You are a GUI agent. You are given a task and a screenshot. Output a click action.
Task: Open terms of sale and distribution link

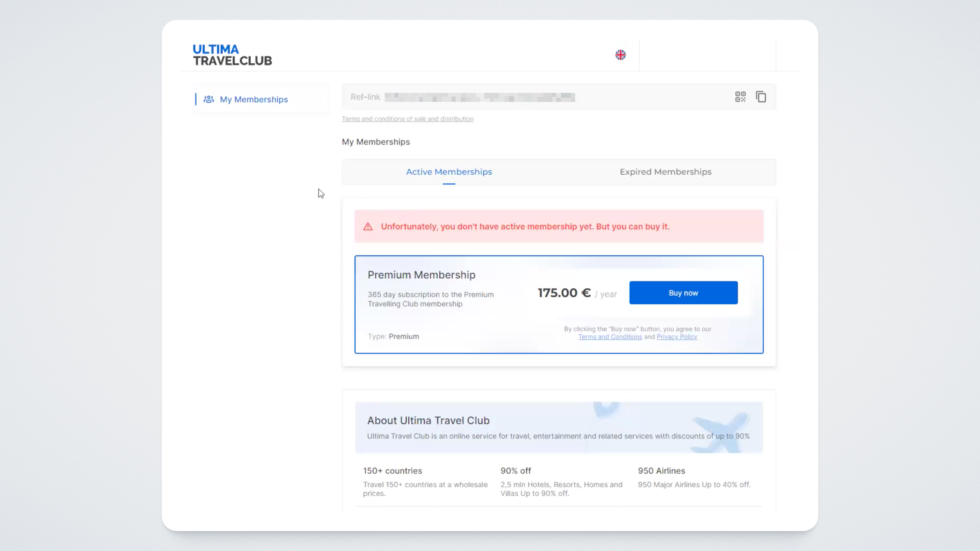pos(407,119)
